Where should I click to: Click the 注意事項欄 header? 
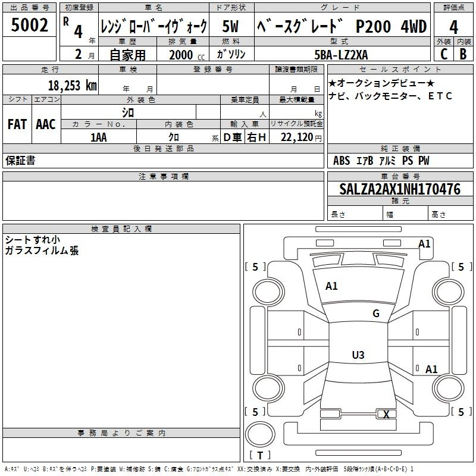pos(163,176)
